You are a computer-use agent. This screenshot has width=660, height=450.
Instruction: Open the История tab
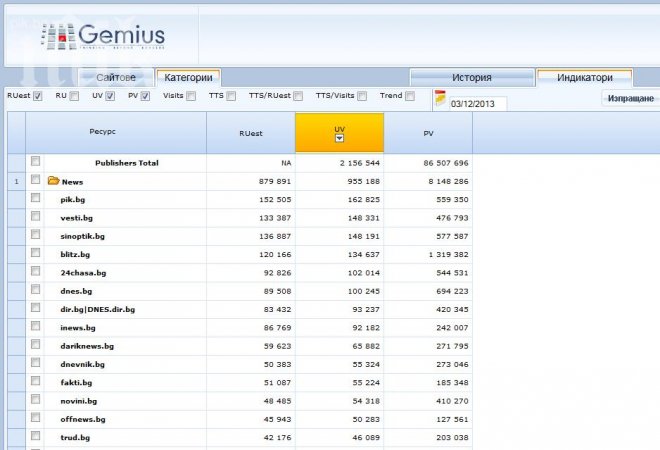[x=471, y=77]
